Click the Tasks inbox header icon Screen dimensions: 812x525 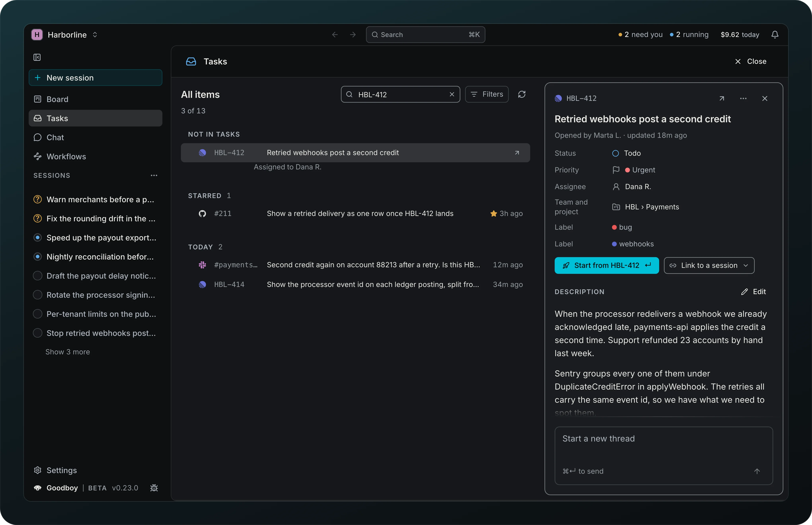point(191,61)
